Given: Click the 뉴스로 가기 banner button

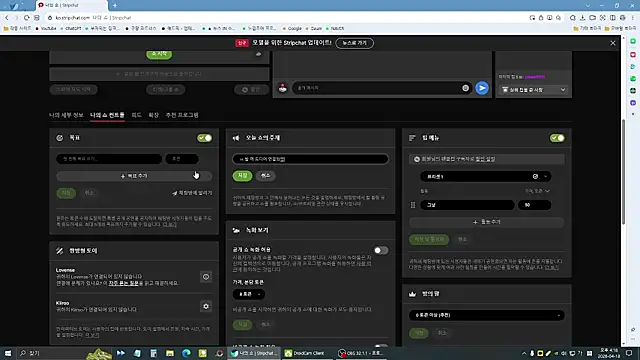Looking at the screenshot, I should [x=354, y=43].
